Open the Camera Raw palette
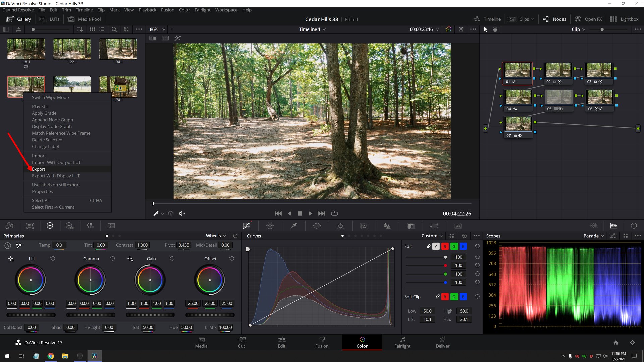644x362 pixels. (10, 226)
